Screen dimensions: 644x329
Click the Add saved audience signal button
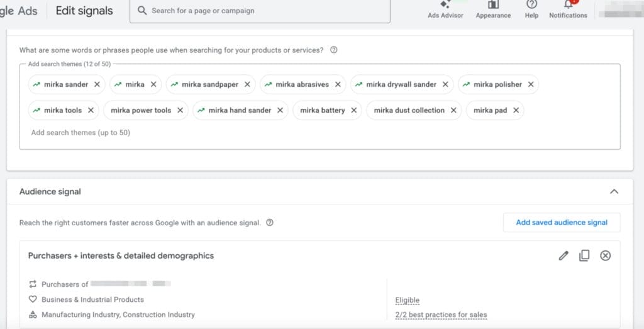[x=562, y=222]
